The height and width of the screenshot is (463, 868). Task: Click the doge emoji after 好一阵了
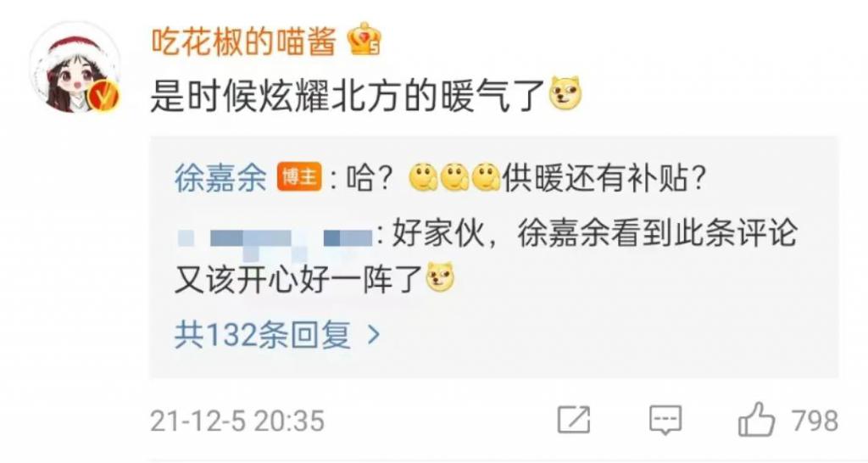(440, 277)
